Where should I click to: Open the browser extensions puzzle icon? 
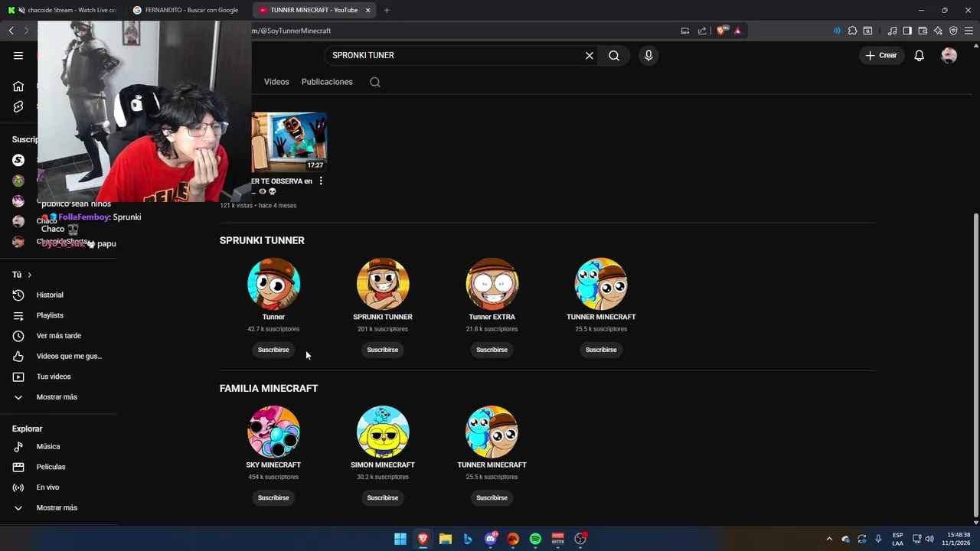tap(852, 31)
